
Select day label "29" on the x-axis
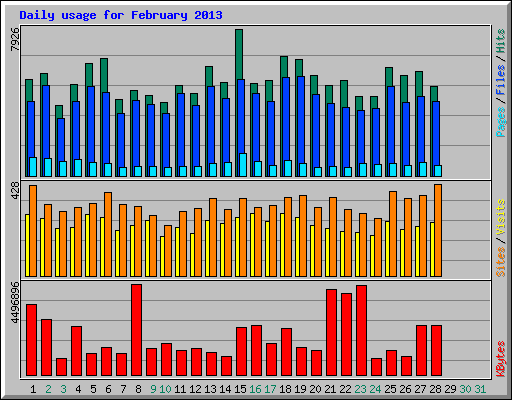point(450,389)
